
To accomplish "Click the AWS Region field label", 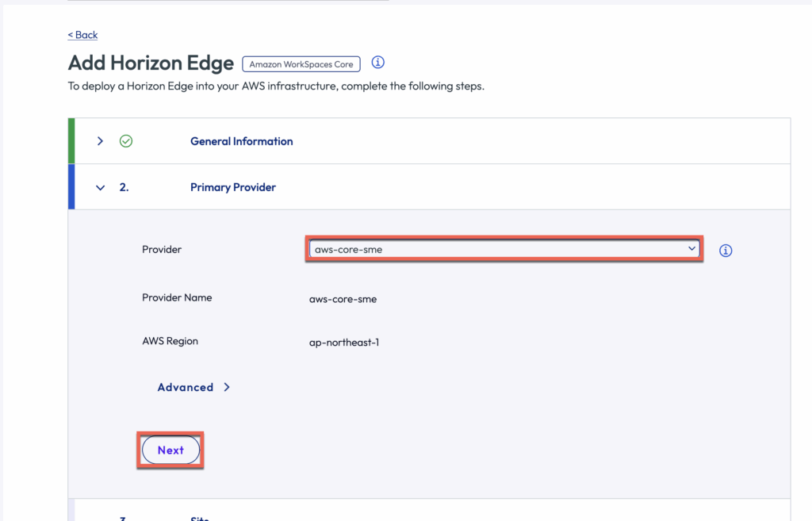I will 170,341.
